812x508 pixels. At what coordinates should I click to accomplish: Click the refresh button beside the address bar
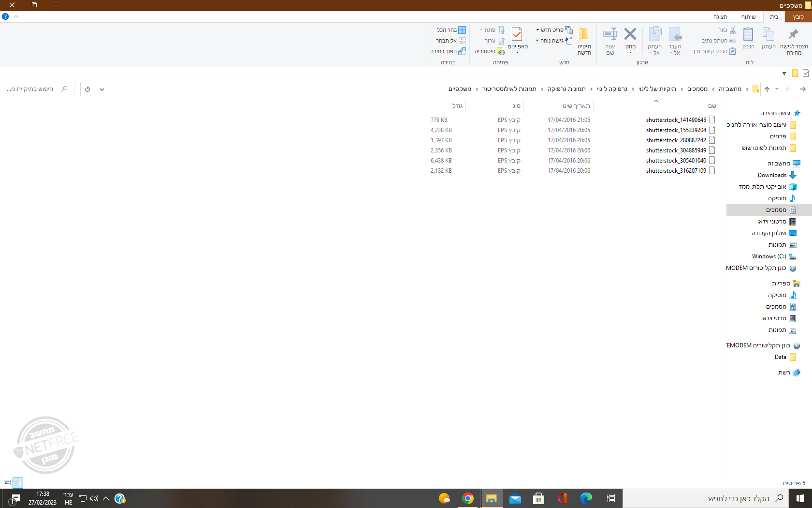(x=87, y=89)
